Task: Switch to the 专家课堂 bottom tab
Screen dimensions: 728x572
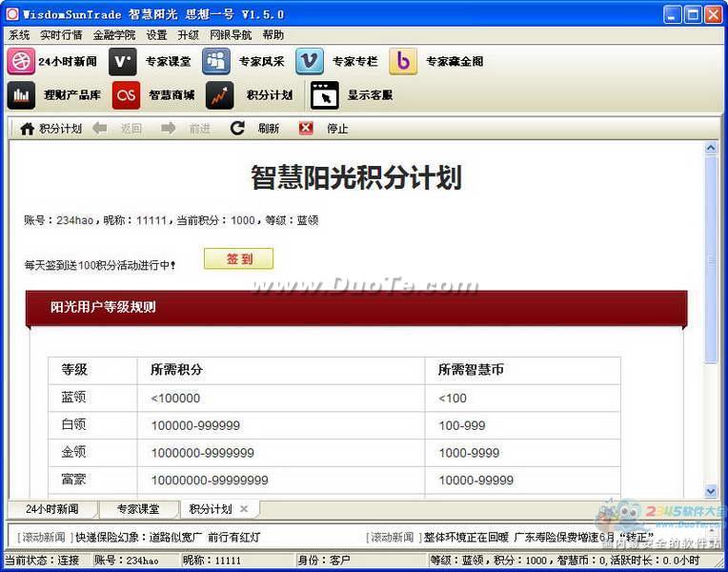Action: point(138,509)
